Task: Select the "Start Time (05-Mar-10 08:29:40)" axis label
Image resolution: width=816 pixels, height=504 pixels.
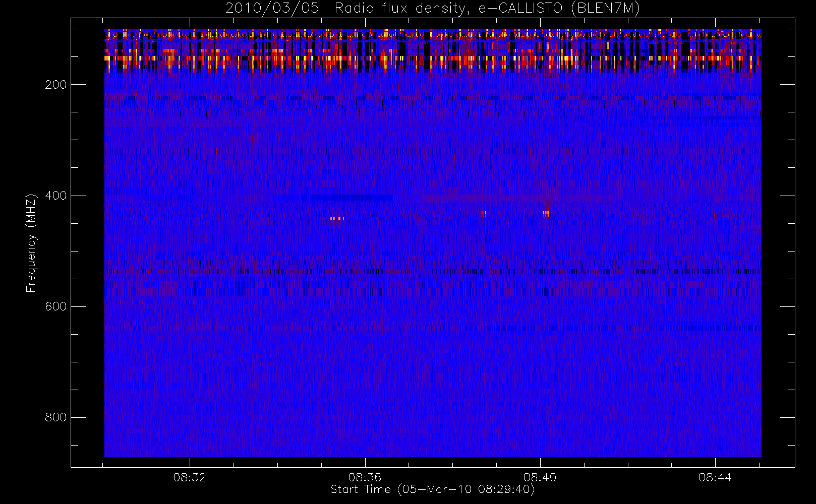Action: click(432, 489)
